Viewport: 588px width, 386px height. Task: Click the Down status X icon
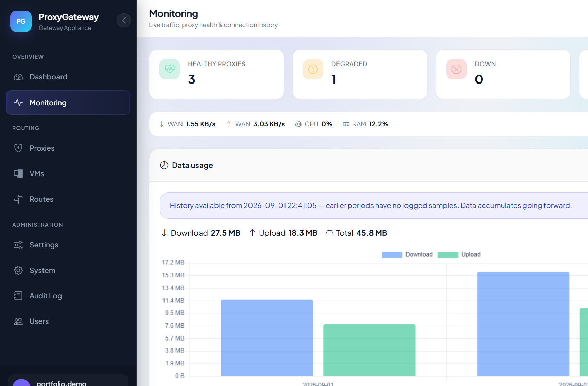pos(456,69)
